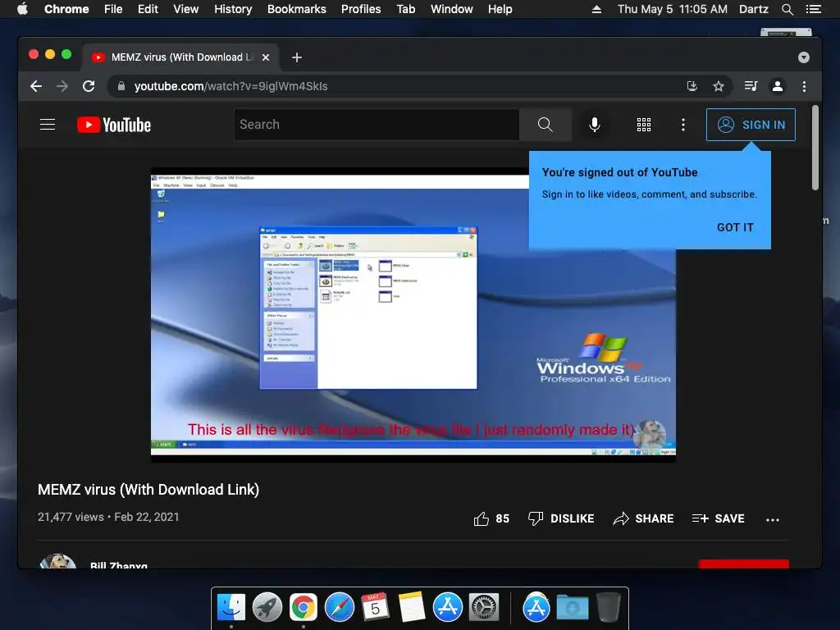
Task: Search with your voice microphone icon
Action: click(594, 125)
